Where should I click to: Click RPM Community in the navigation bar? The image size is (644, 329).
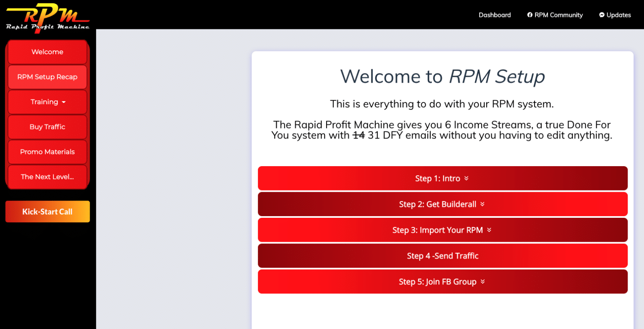coord(558,15)
